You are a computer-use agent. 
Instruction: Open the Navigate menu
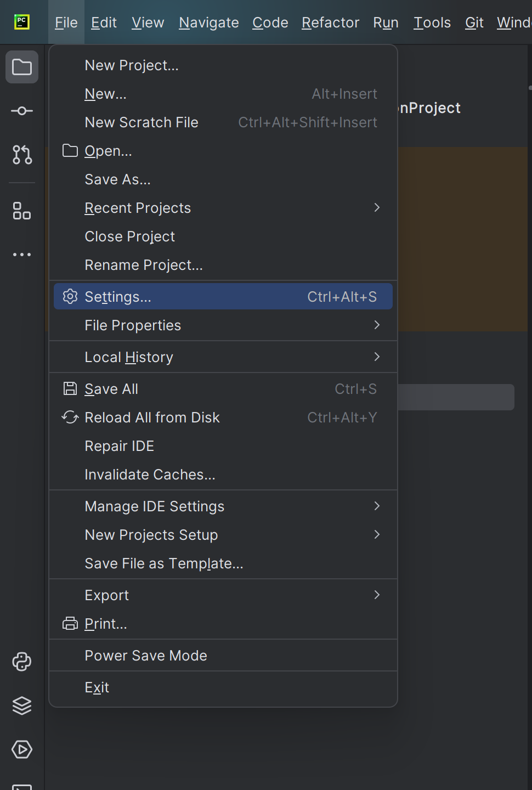[209, 22]
